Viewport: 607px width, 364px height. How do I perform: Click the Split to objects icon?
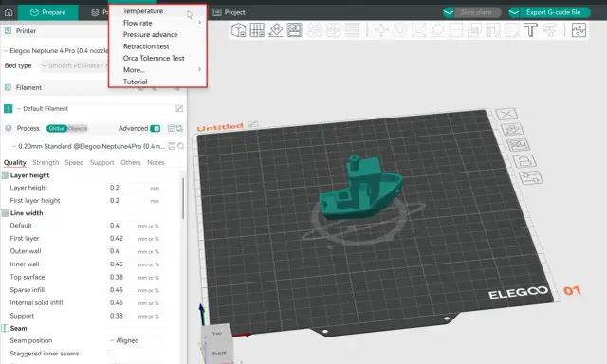click(315, 29)
